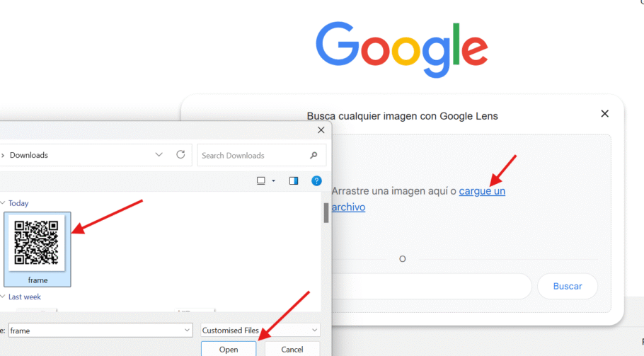Image resolution: width=644 pixels, height=356 pixels.
Task: Click the view layout icon
Action: coord(260,181)
